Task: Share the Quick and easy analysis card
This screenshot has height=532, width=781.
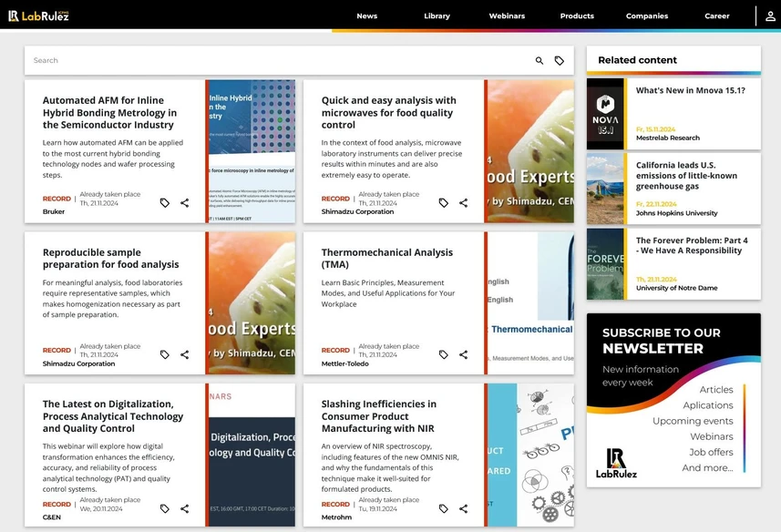Action: [463, 202]
